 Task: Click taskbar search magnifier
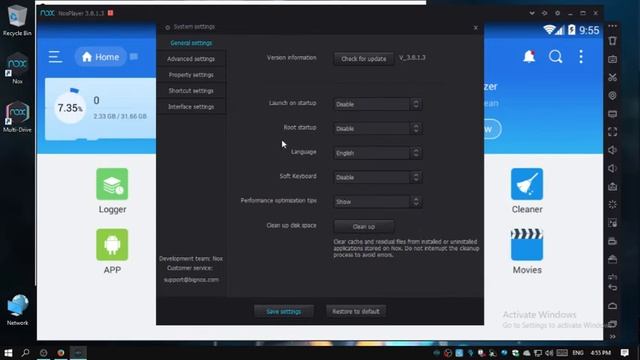pos(25,353)
